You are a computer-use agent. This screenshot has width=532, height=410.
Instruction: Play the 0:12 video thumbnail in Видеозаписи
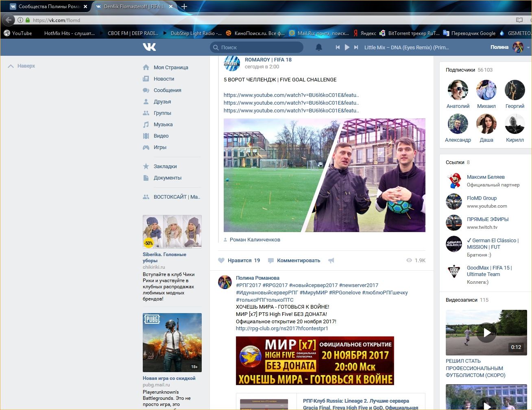click(x=486, y=333)
